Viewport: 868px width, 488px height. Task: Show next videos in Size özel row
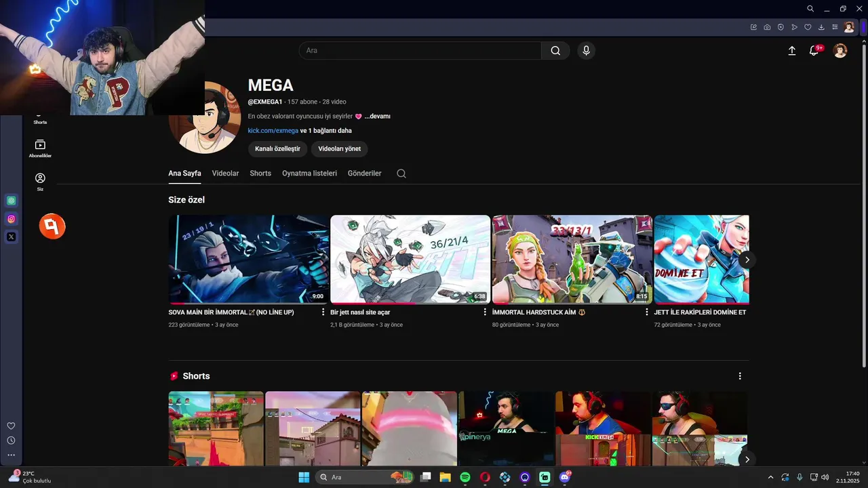tap(747, 260)
